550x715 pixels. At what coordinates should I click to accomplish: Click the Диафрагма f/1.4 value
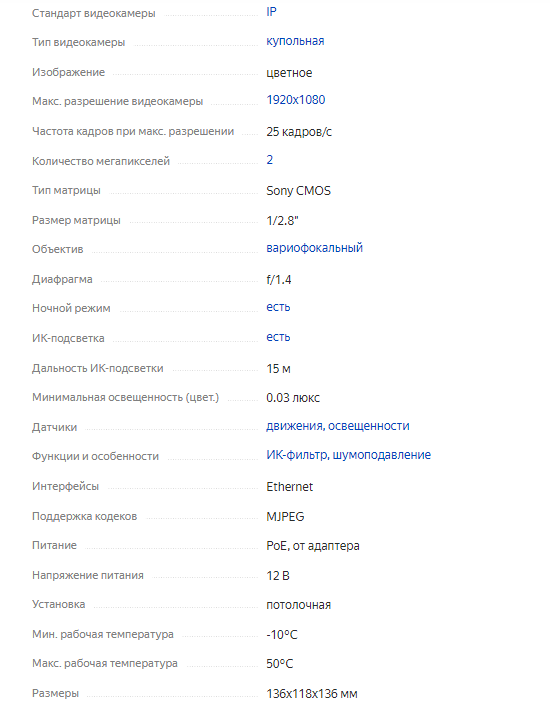tap(279, 280)
